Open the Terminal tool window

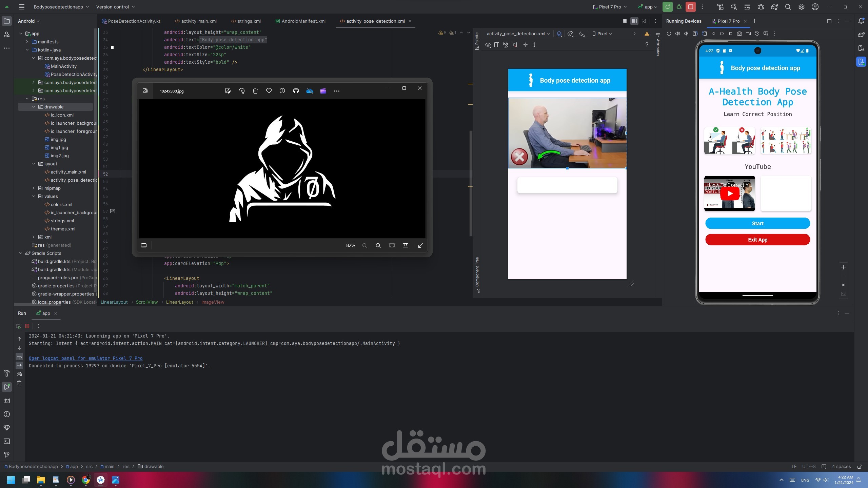coord(7,441)
